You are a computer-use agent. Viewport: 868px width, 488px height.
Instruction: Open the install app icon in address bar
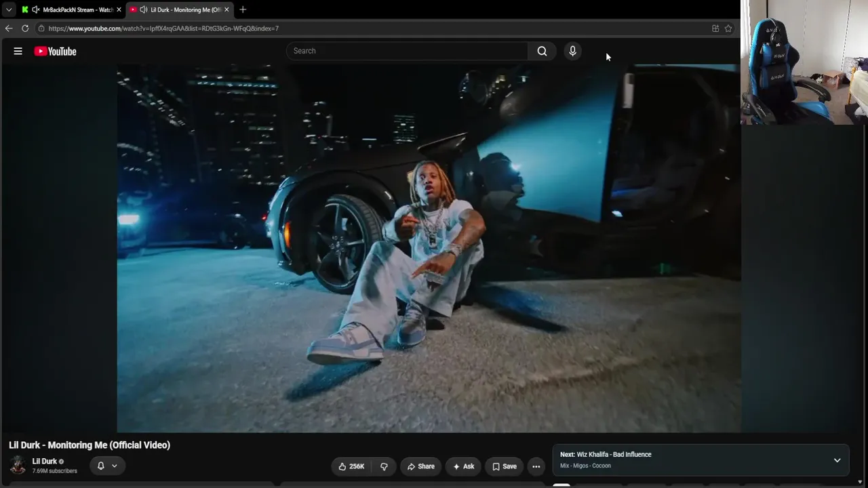coord(715,28)
